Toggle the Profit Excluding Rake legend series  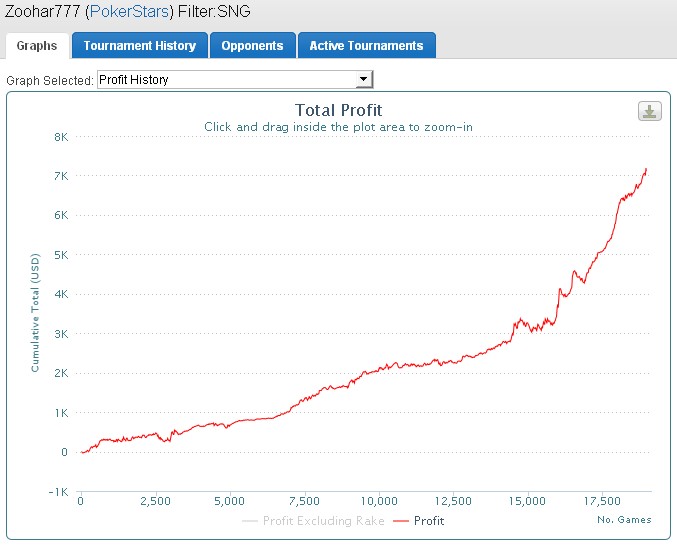pyautogui.click(x=313, y=521)
